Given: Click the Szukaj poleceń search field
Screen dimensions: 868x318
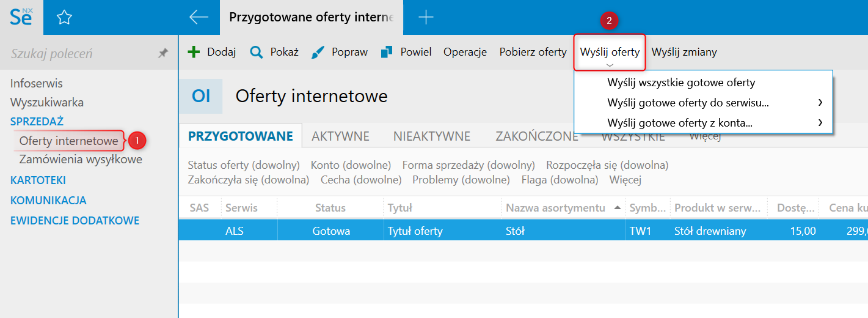Looking at the screenshot, I should (79, 54).
